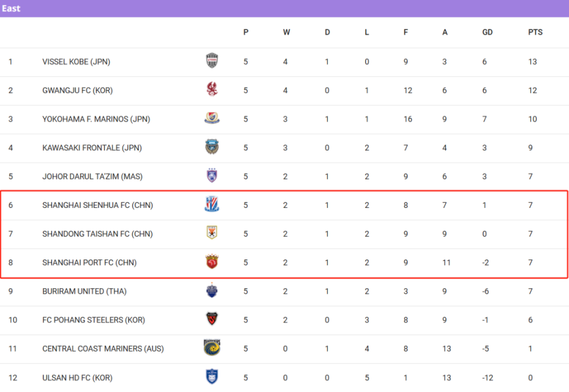The height and width of the screenshot is (392, 569).
Task: Select the East group header bar
Action: [x=284, y=8]
